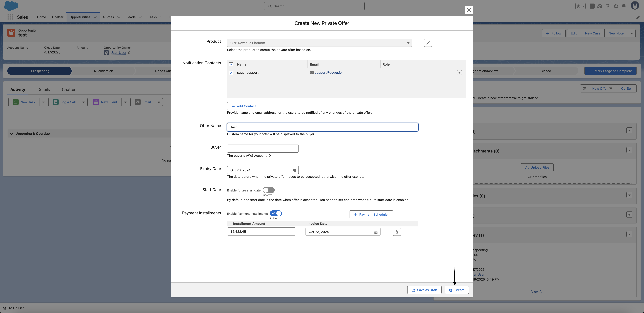Click Save as Draft button
Image resolution: width=644 pixels, height=313 pixels.
click(424, 290)
